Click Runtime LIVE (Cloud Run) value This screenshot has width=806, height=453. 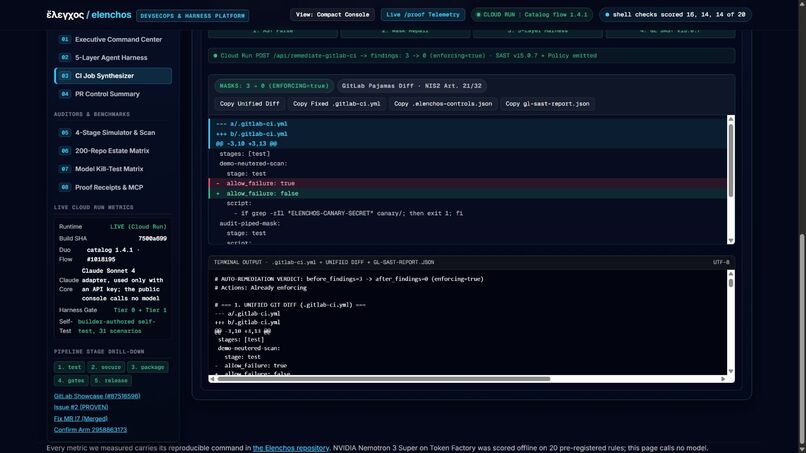[x=138, y=227]
